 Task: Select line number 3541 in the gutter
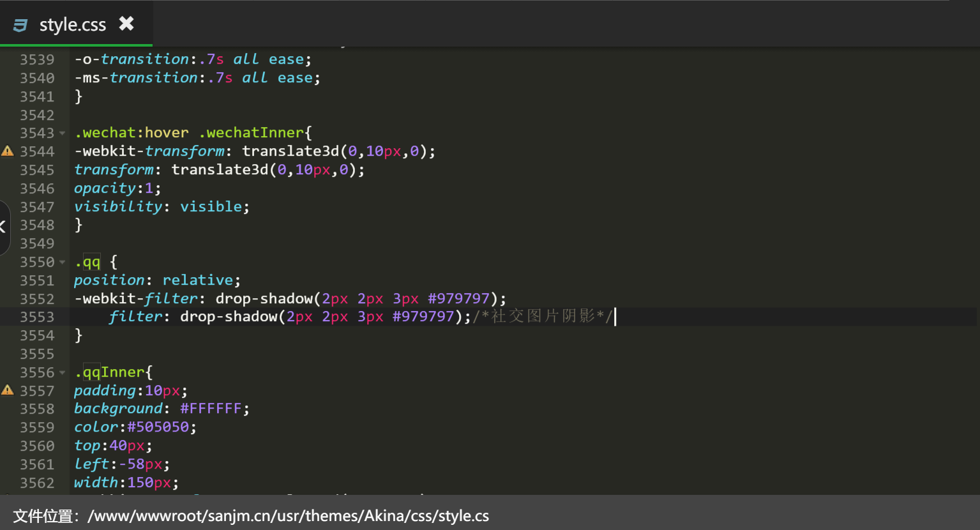[x=37, y=96]
